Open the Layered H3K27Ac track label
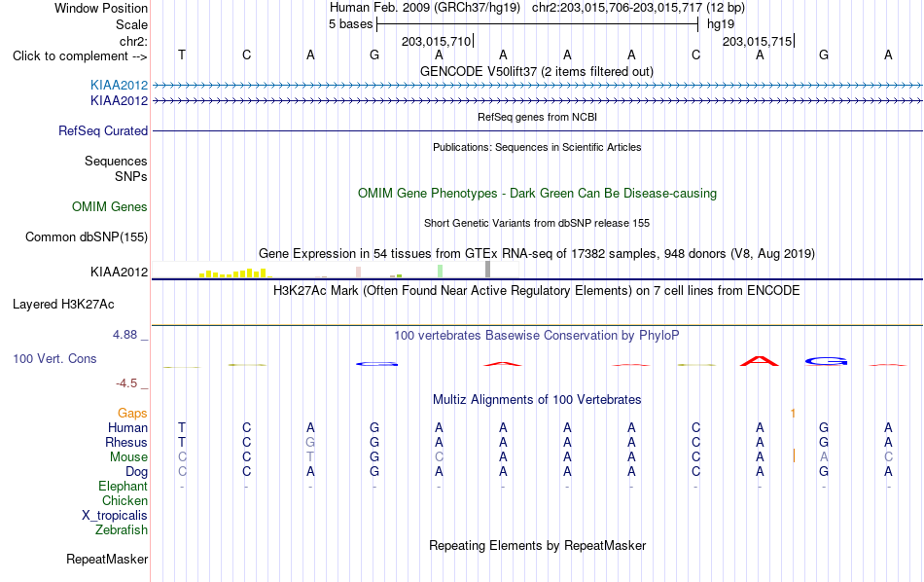This screenshot has height=582, width=924. coord(63,305)
